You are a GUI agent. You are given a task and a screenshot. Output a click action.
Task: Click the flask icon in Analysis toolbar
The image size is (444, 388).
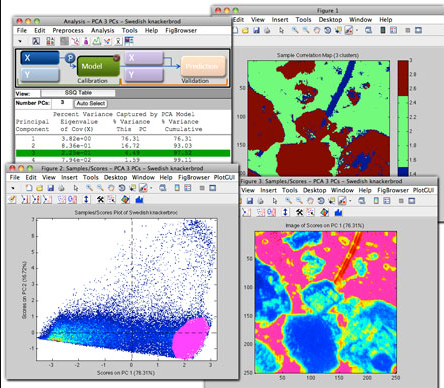(86, 41)
